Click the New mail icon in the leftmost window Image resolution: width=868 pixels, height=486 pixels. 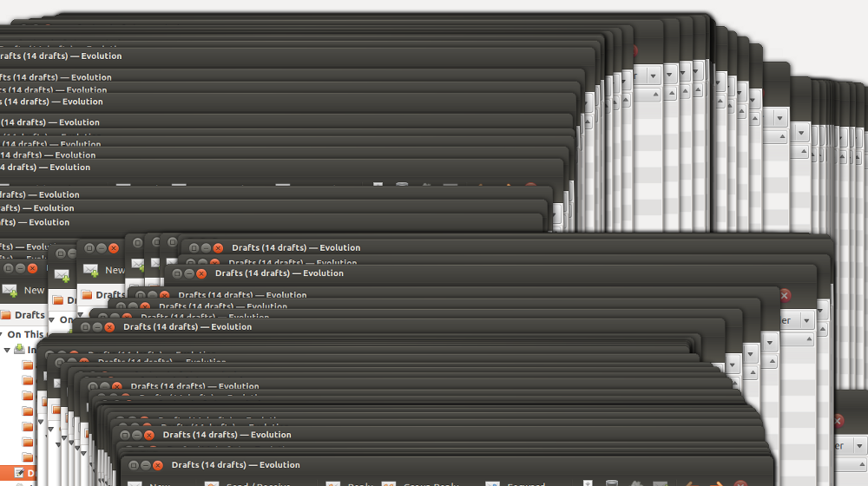click(x=10, y=290)
